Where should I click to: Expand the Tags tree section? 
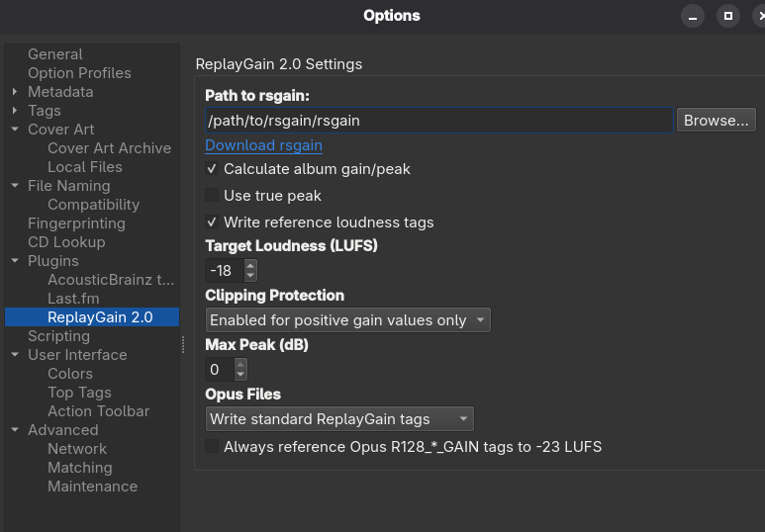point(16,111)
